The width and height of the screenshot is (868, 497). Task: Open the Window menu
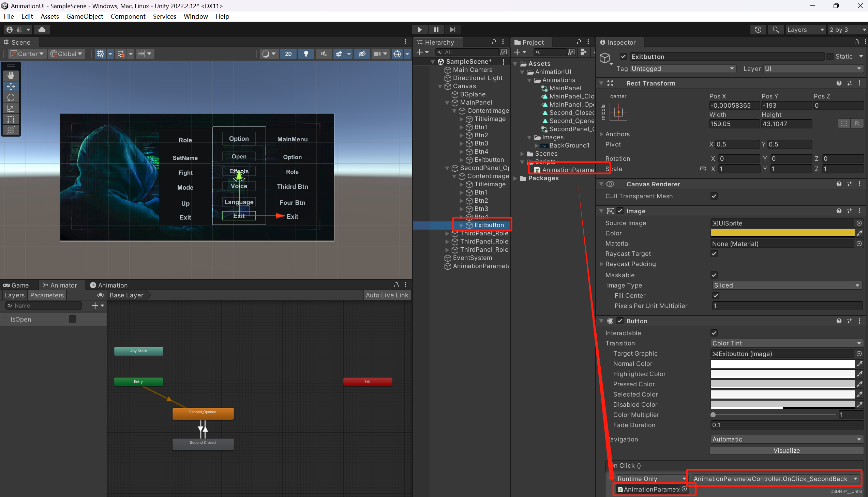tap(195, 16)
